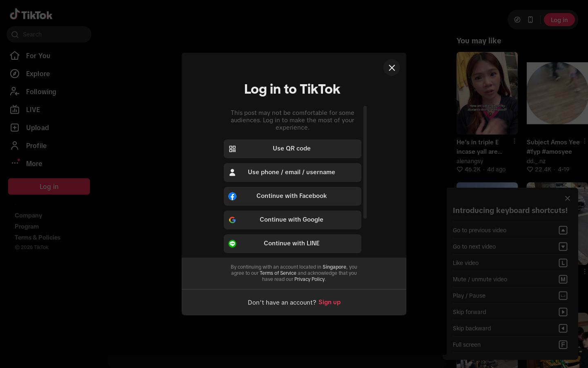Viewport: 588px width, 368px height.
Task: Click the header Log in button
Action: (559, 20)
